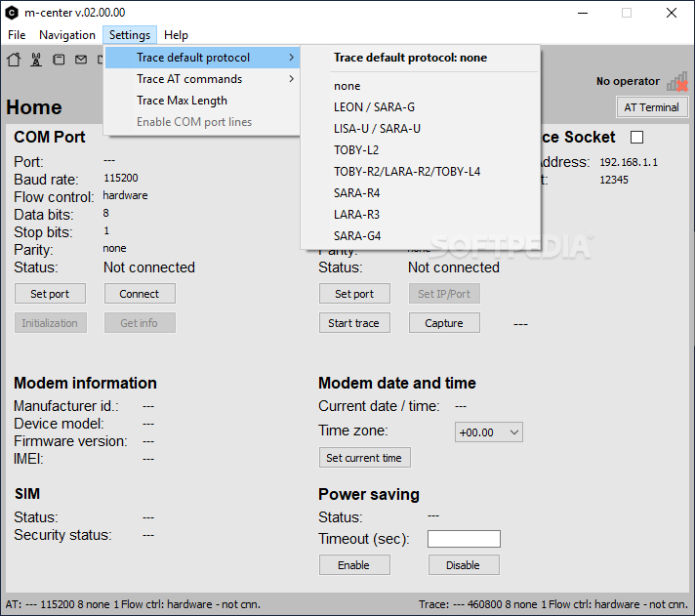Click COM Port Set port button
The image size is (695, 616).
pos(50,294)
